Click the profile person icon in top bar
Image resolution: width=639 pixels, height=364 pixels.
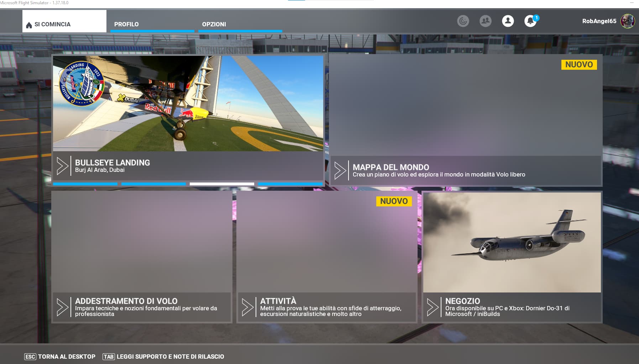coord(508,21)
